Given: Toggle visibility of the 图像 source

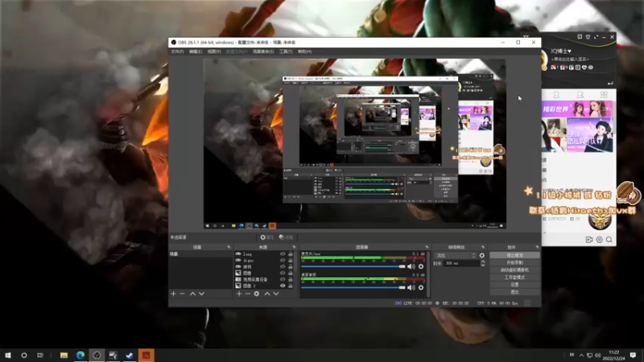Looking at the screenshot, I should tap(283, 273).
